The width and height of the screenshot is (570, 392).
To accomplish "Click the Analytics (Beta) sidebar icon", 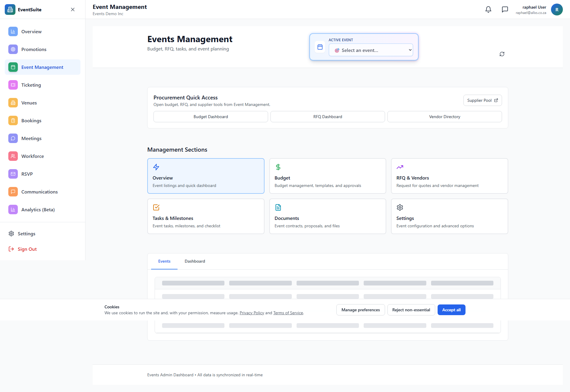I will coord(13,210).
